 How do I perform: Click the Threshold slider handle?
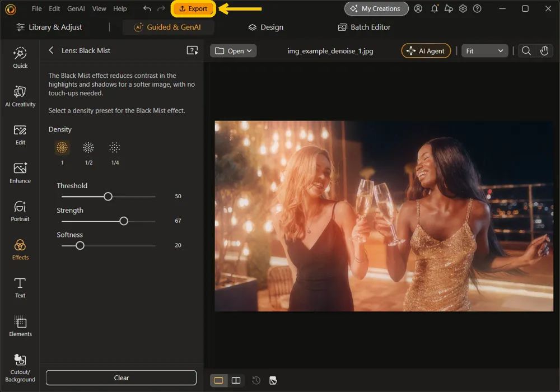pos(108,197)
